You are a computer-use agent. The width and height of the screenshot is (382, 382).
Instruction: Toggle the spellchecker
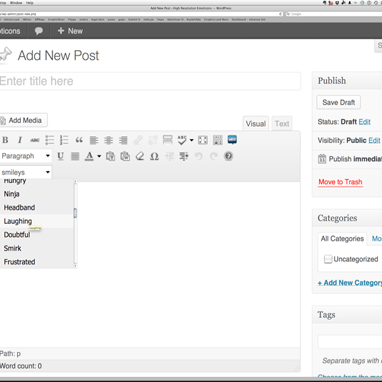point(182,140)
